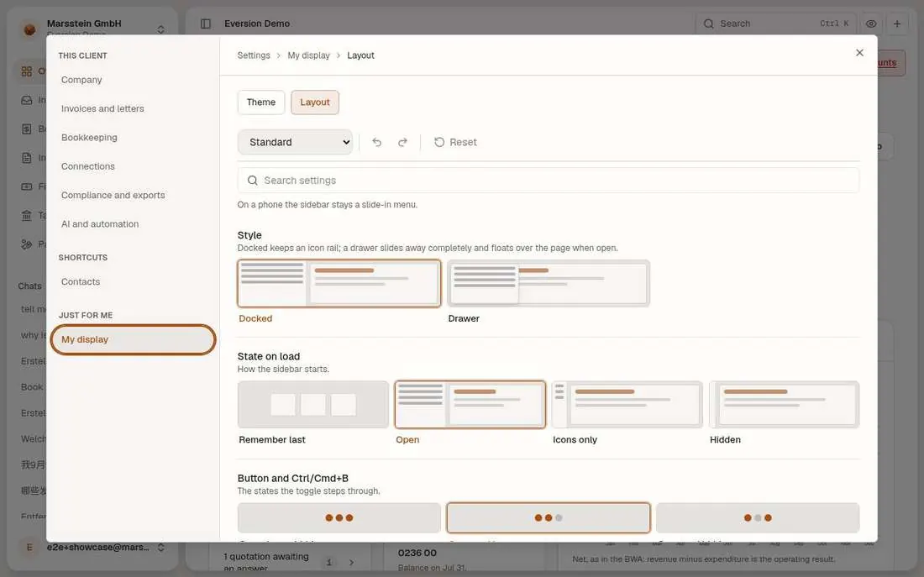Open the overview grid icon in background sidebar
Screen dimensions: 924x577
[x=27, y=71]
